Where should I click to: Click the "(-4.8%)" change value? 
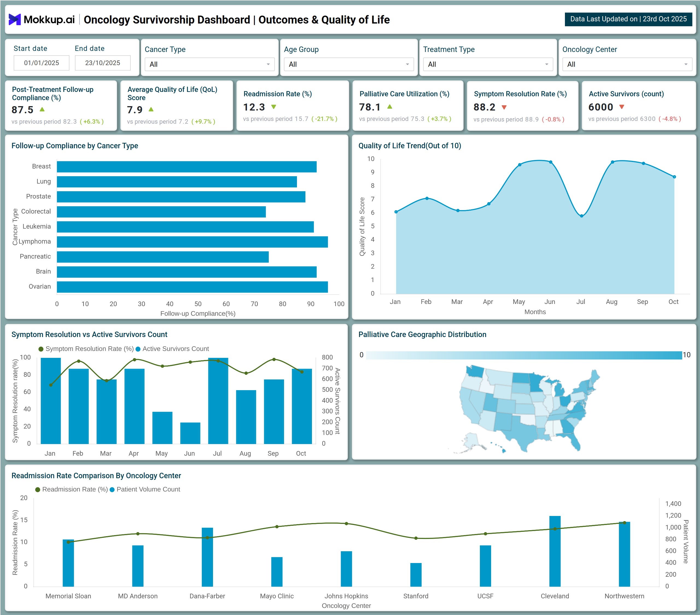point(670,119)
